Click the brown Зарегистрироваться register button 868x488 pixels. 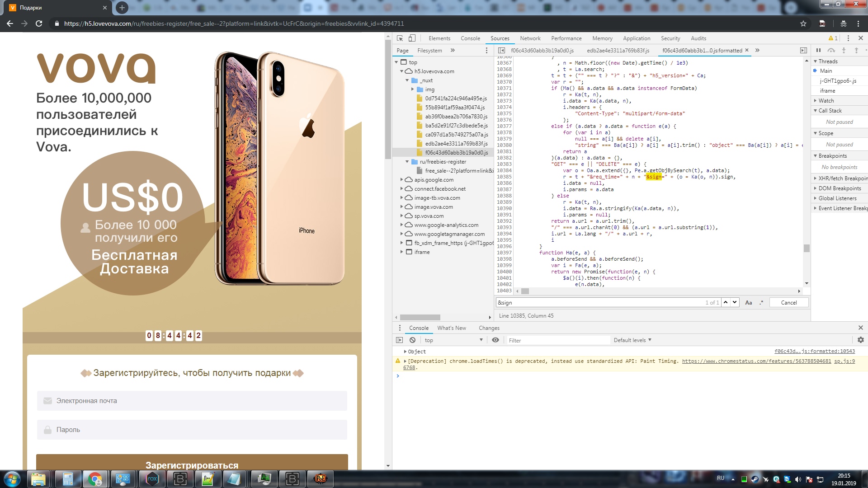coord(192,462)
